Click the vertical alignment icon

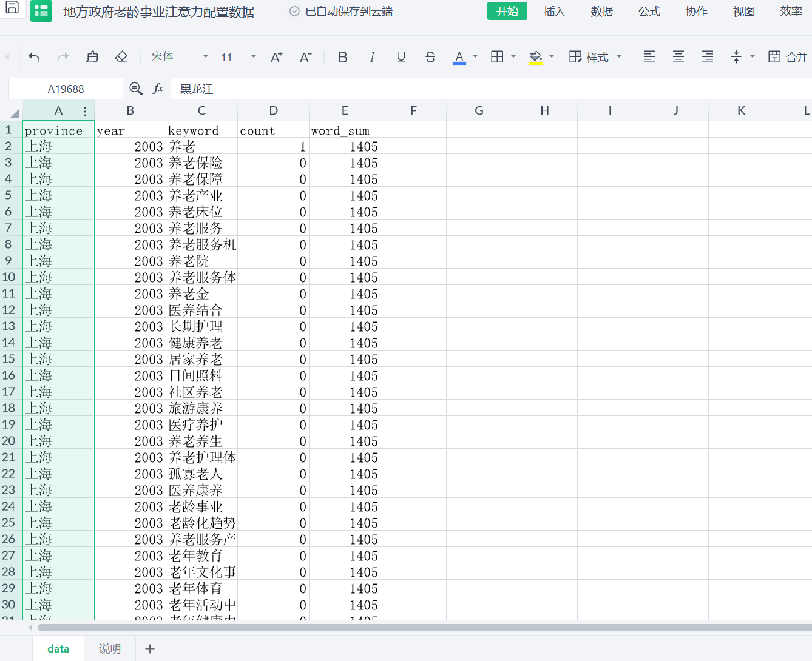pos(736,57)
